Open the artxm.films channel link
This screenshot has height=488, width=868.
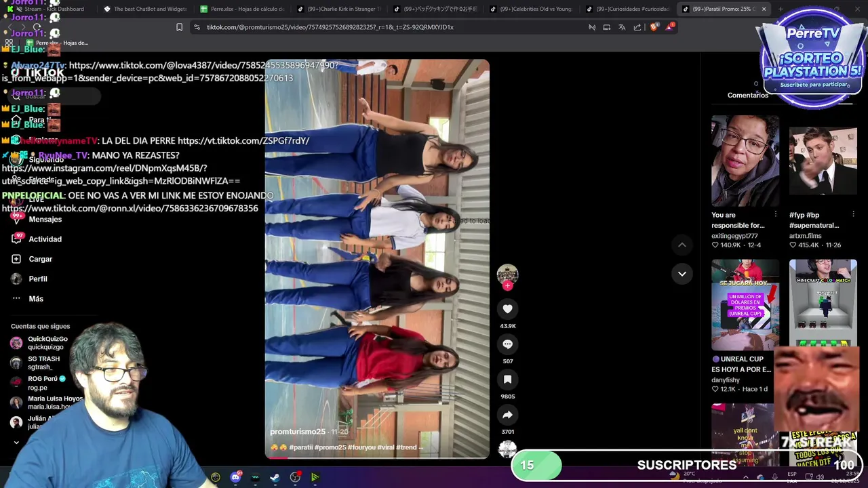pyautogui.click(x=805, y=236)
